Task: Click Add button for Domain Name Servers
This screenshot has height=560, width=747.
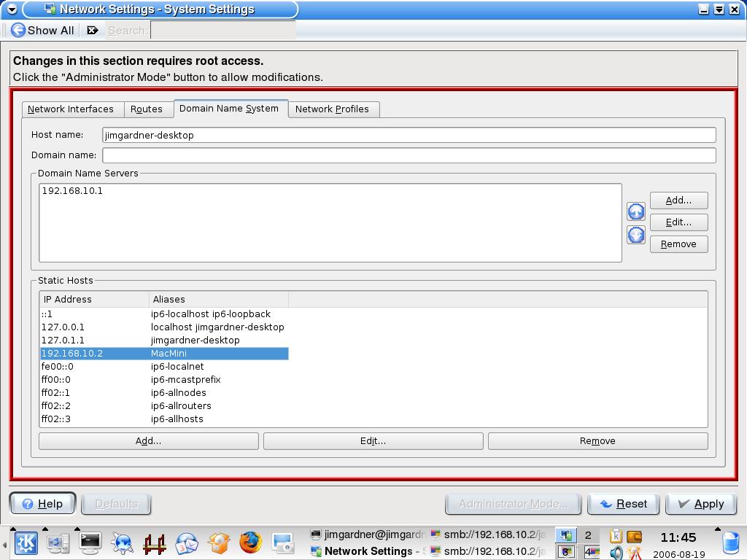Action: pyautogui.click(x=678, y=200)
